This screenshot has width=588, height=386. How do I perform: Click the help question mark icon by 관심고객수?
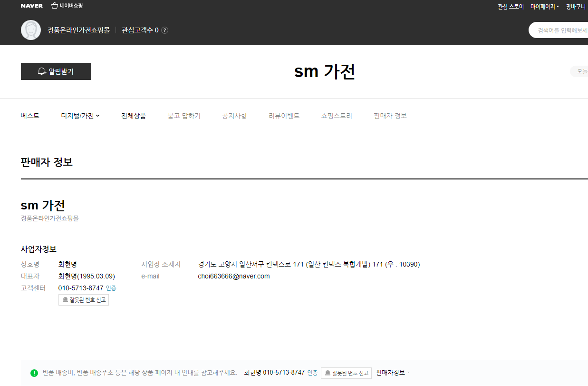tap(165, 30)
